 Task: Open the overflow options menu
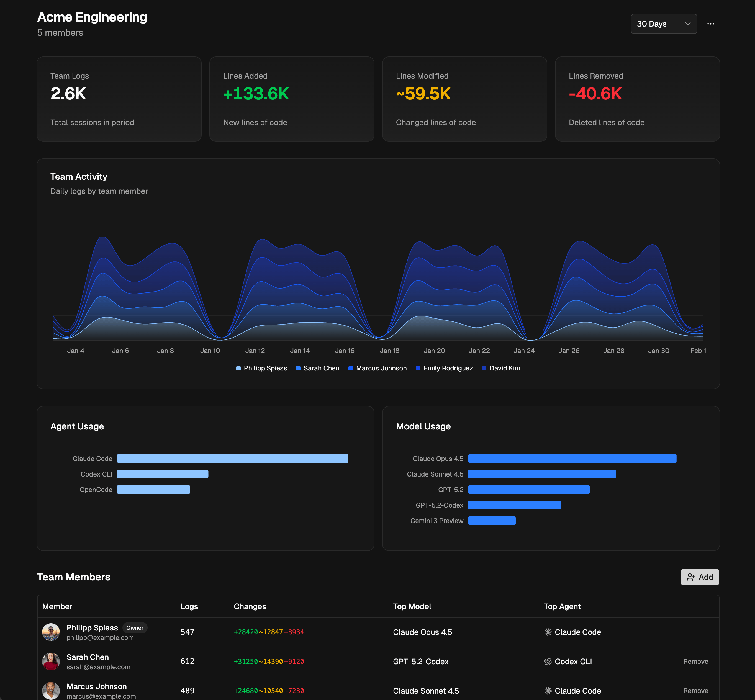tap(710, 24)
